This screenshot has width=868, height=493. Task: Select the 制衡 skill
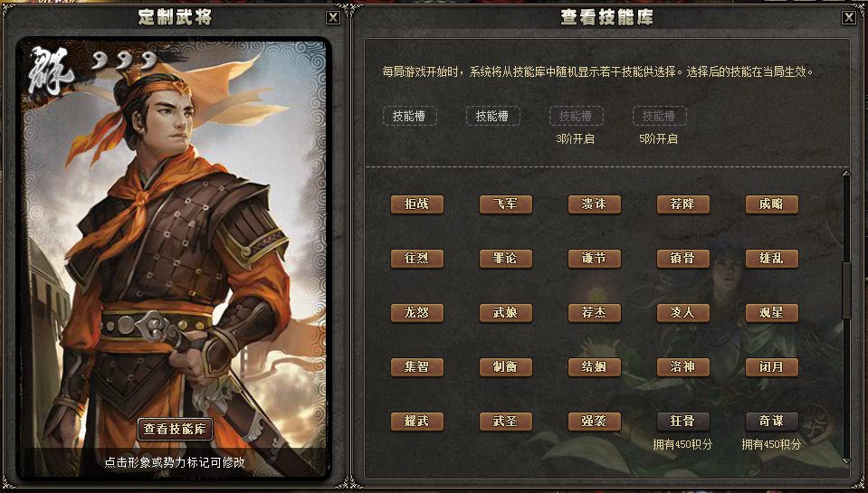pyautogui.click(x=505, y=367)
